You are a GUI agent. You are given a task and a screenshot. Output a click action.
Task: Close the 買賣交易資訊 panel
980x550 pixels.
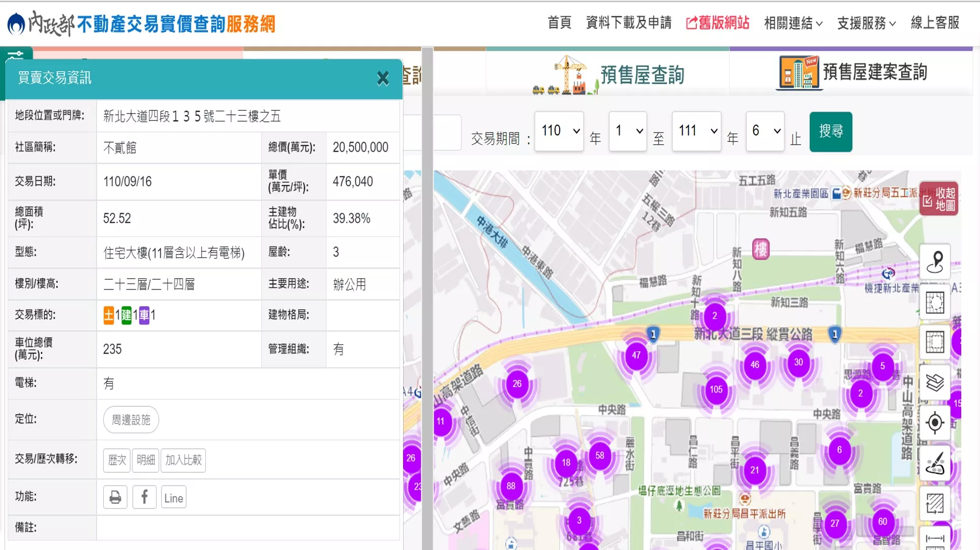383,78
